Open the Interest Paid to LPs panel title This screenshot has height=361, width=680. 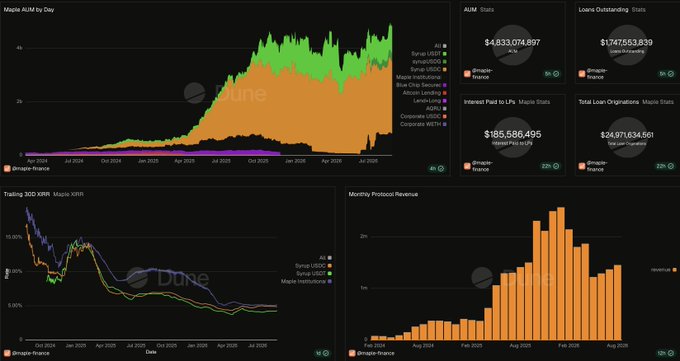[490, 102]
